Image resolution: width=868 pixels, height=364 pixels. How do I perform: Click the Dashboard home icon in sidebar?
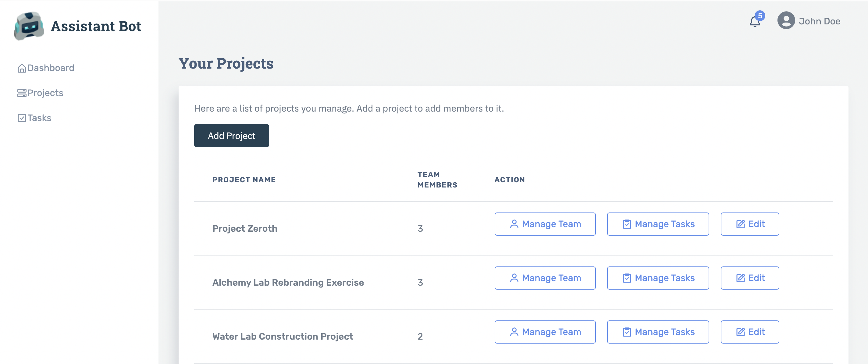(x=22, y=68)
